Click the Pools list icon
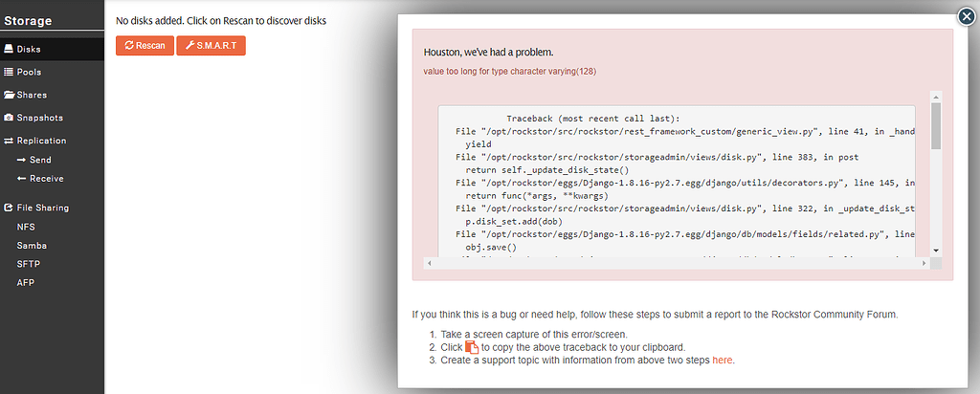 [9, 72]
